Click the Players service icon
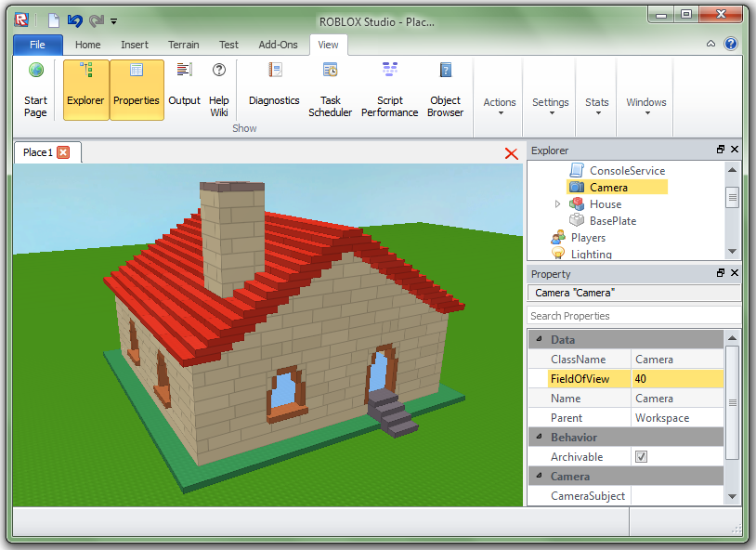 [x=558, y=237]
